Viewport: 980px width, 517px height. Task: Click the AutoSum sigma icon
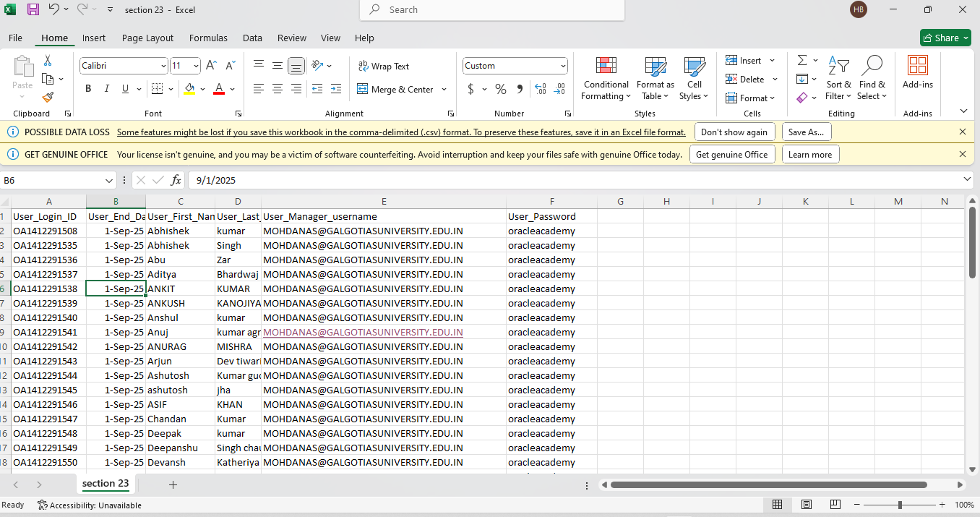coord(802,61)
